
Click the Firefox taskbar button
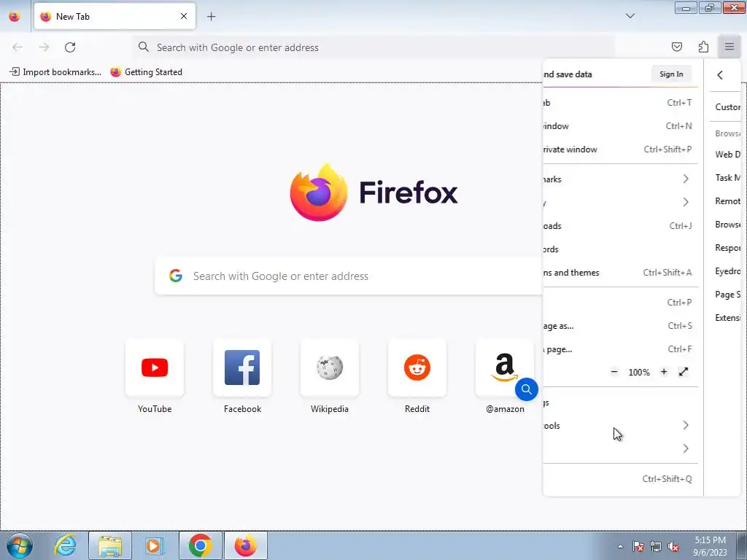[x=245, y=545]
